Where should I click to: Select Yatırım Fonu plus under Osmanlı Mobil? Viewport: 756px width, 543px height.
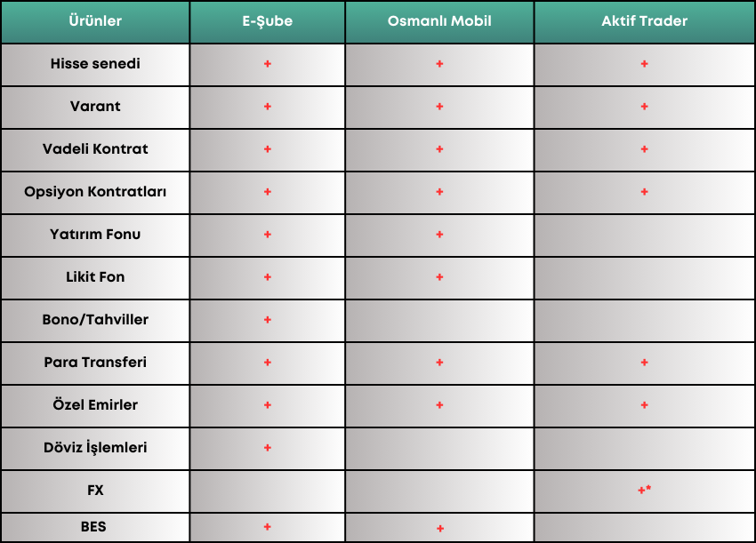[439, 234]
